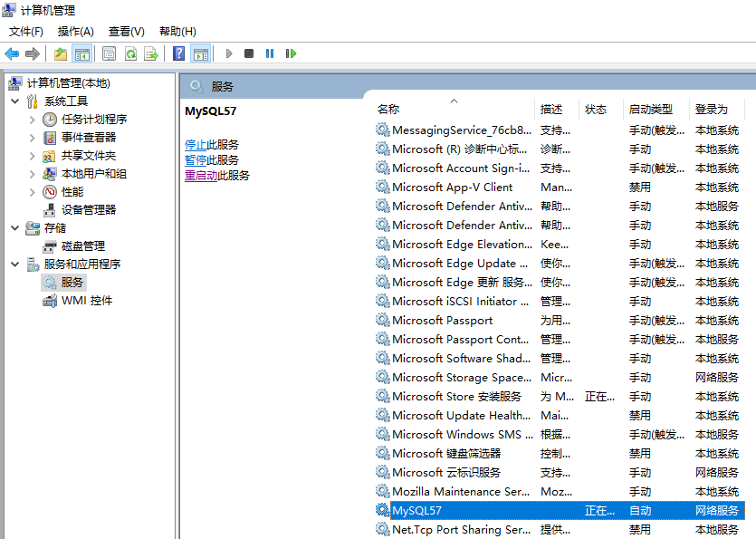The width and height of the screenshot is (756, 539).
Task: Select 计算机管理(本地) root node
Action: [68, 83]
